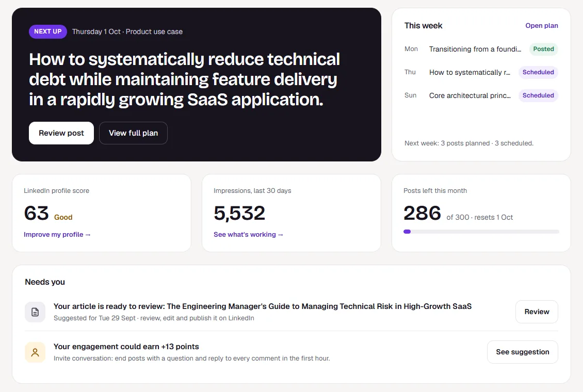Screen dimensions: 583x392
Task: Click the person icon beside engagement suggestion
Action: click(x=35, y=352)
